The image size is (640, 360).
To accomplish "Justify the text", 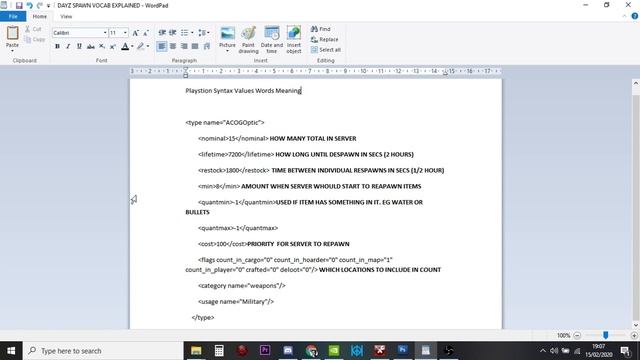I will pyautogui.click(x=195, y=46).
